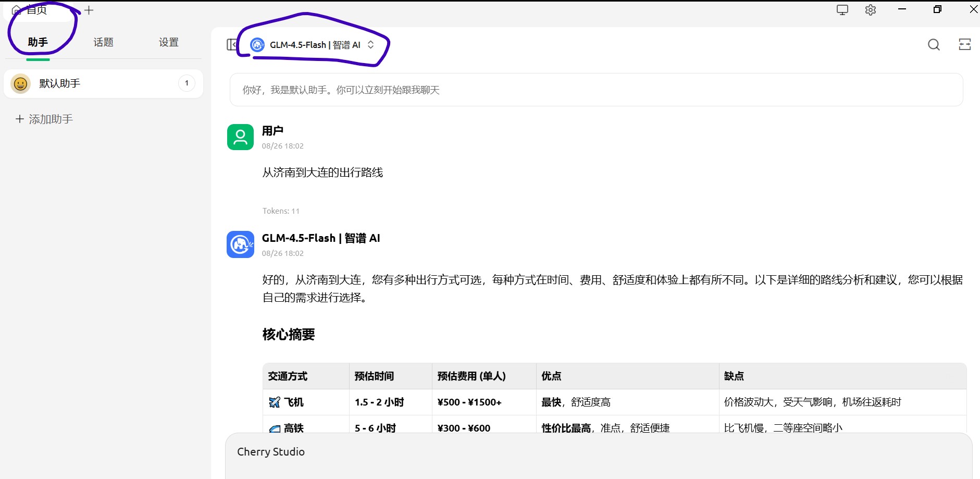Image resolution: width=980 pixels, height=479 pixels.
Task: Click the user message timestamp 08/26 18:02
Action: click(x=282, y=146)
